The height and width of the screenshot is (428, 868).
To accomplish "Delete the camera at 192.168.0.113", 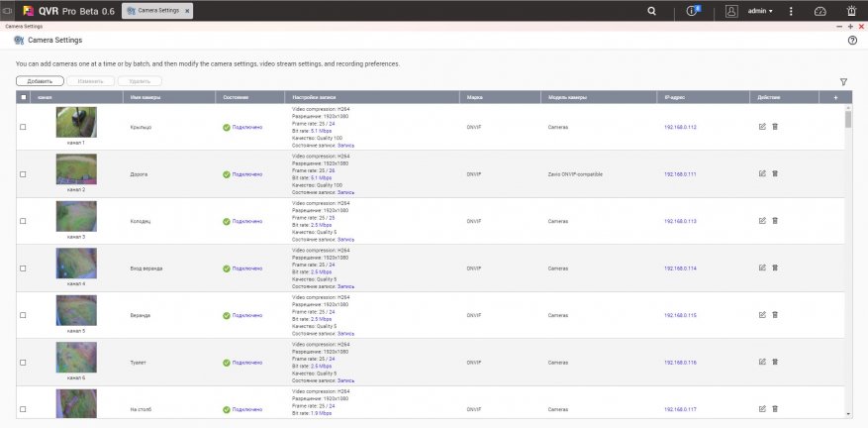I will point(775,221).
